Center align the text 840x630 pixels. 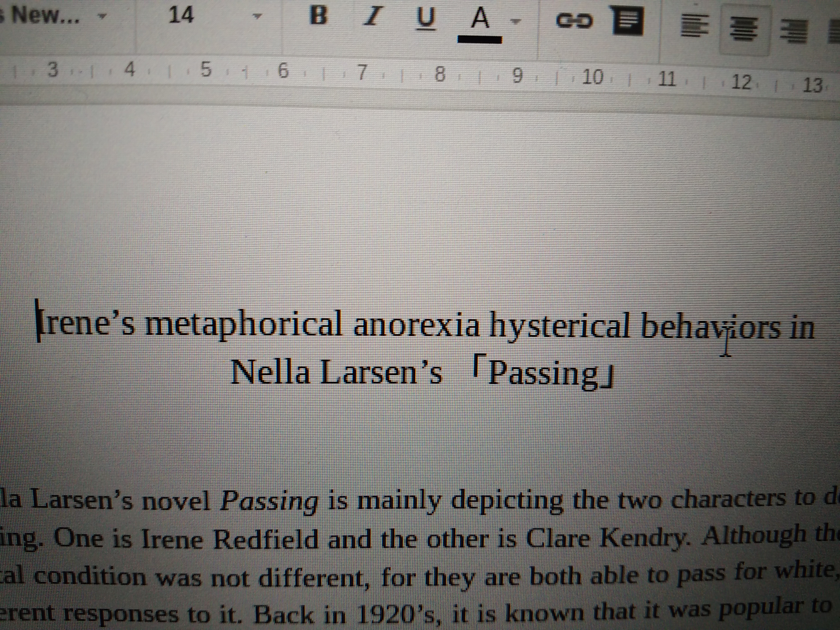point(744,30)
